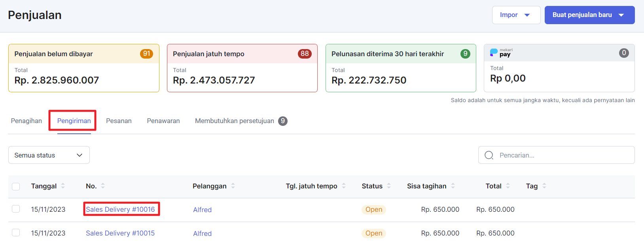Screen dimensions: 644x245
Task: Sort by Status column arrows
Action: pos(389,186)
